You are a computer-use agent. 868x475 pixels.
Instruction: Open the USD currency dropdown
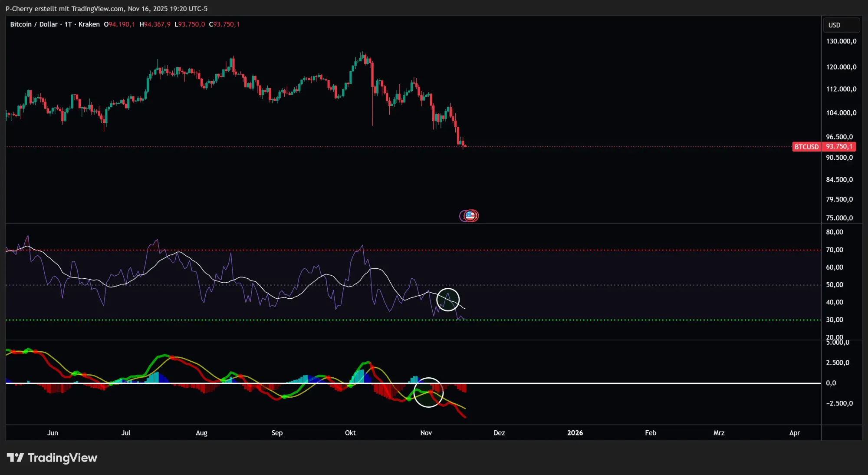841,25
